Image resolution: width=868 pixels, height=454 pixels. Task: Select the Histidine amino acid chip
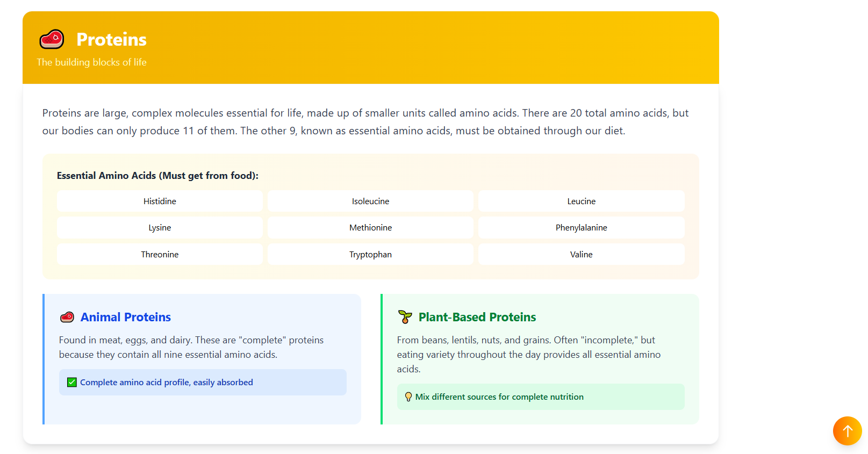point(160,201)
